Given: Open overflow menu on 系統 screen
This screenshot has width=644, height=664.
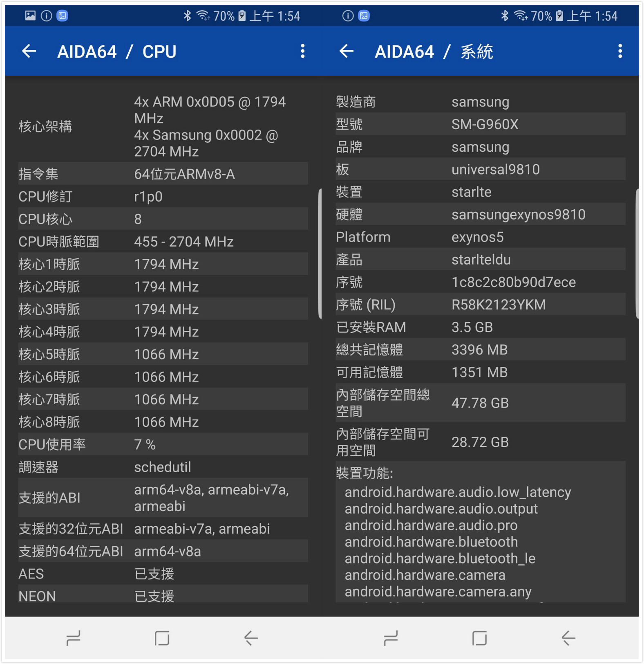Looking at the screenshot, I should pos(620,51).
